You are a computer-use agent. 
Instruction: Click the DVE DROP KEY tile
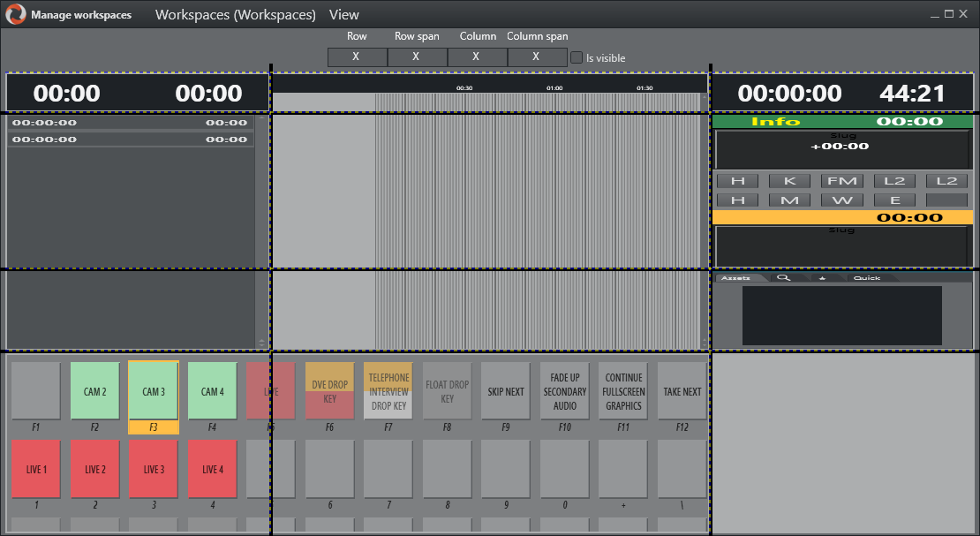tap(329, 391)
